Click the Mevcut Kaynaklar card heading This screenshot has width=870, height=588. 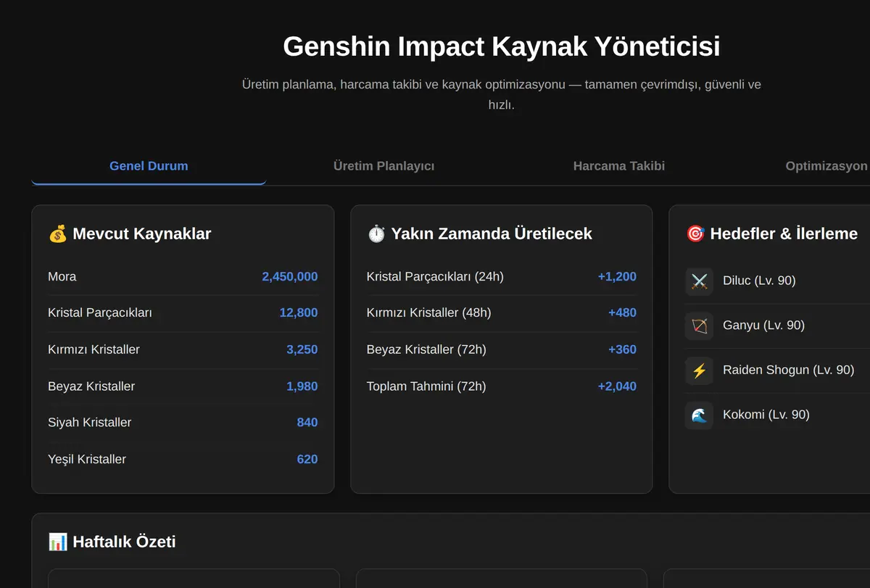130,233
